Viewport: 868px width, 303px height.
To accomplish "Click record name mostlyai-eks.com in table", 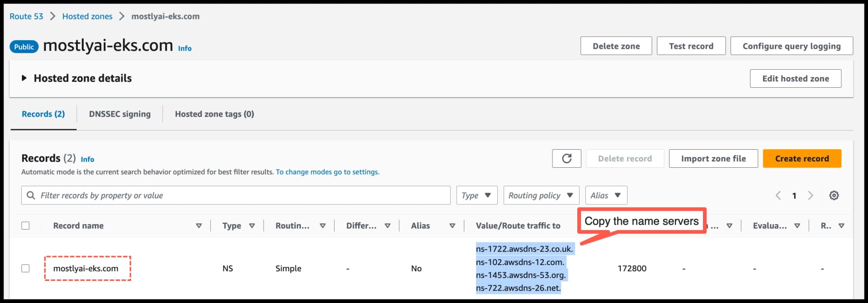I will pos(86,268).
